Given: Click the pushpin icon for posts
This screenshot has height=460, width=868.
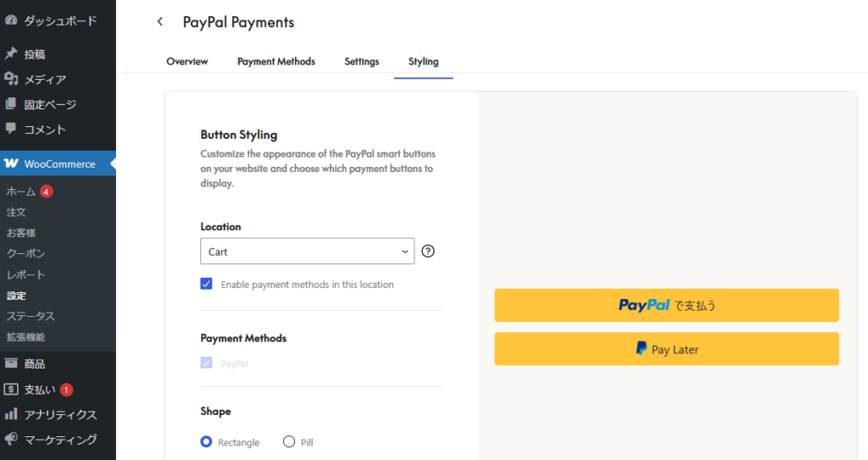Looking at the screenshot, I should point(11,53).
